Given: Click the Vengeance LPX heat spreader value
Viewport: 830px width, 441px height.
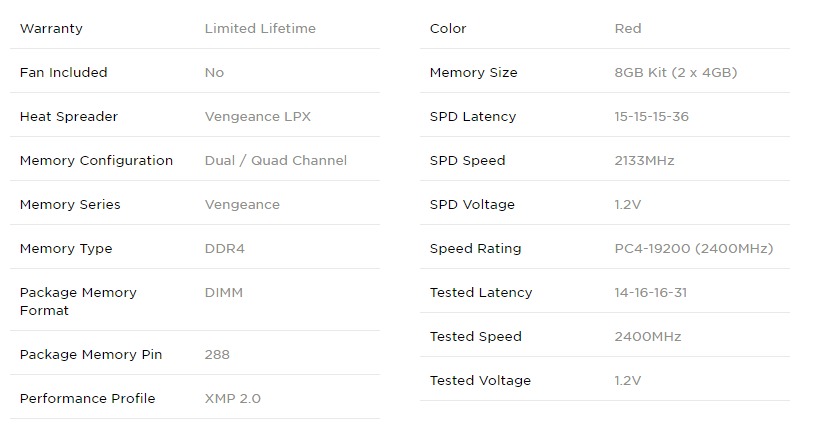Looking at the screenshot, I should pos(257,117).
